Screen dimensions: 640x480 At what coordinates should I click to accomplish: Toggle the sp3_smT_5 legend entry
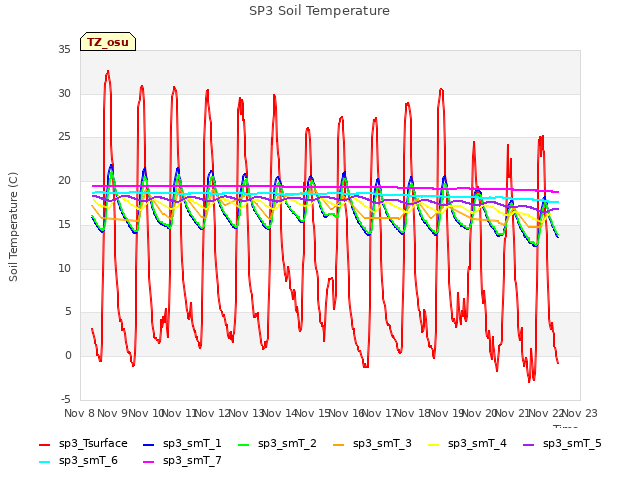click(562, 443)
